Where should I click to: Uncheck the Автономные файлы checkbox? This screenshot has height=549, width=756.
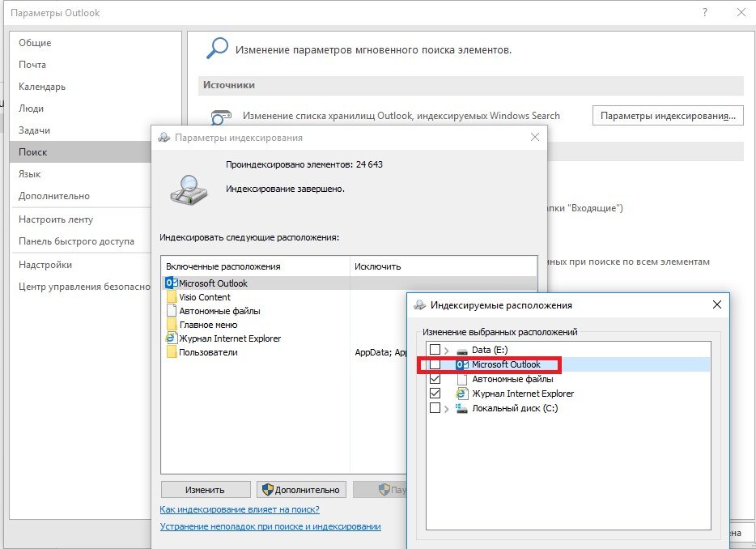(x=435, y=379)
